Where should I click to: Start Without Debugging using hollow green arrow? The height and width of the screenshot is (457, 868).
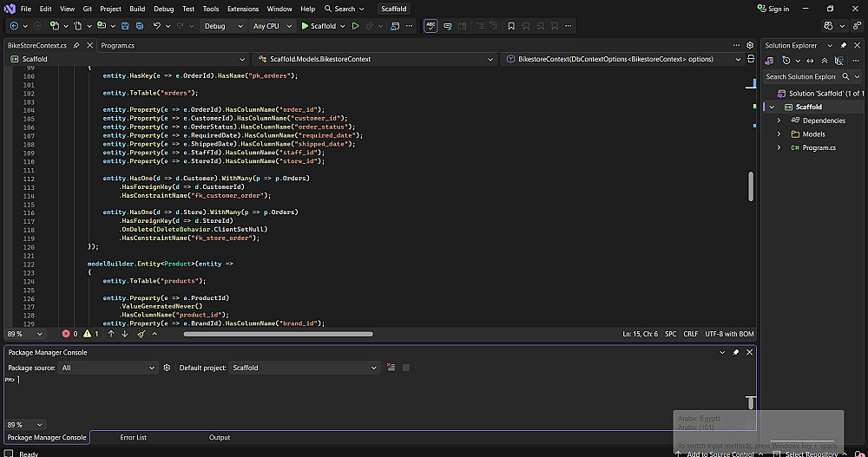(x=355, y=26)
